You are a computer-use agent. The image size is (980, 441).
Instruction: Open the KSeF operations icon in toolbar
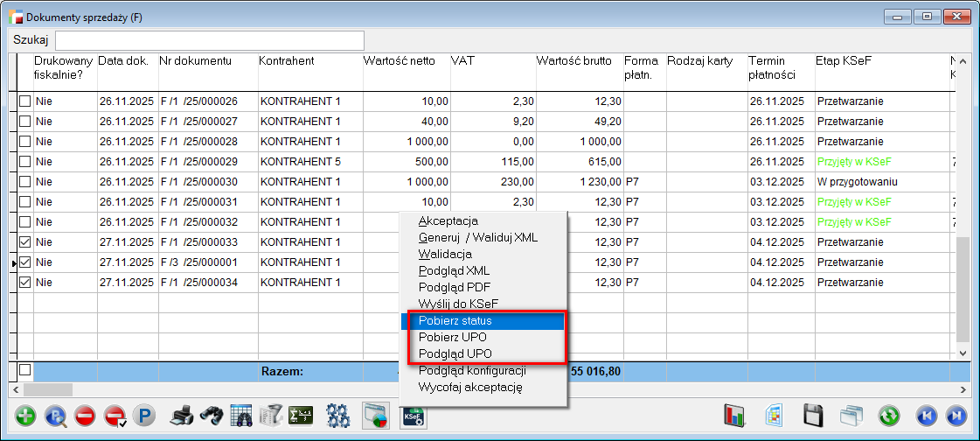pyautogui.click(x=413, y=416)
